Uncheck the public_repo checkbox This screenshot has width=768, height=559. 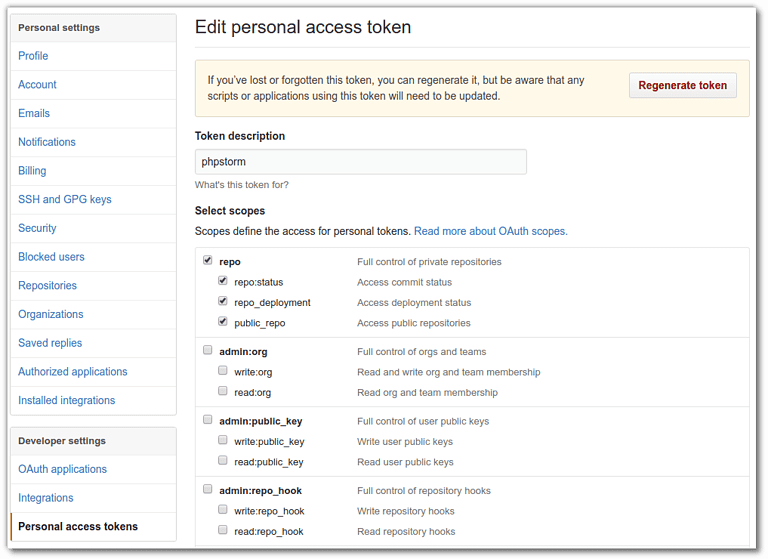coord(223,322)
